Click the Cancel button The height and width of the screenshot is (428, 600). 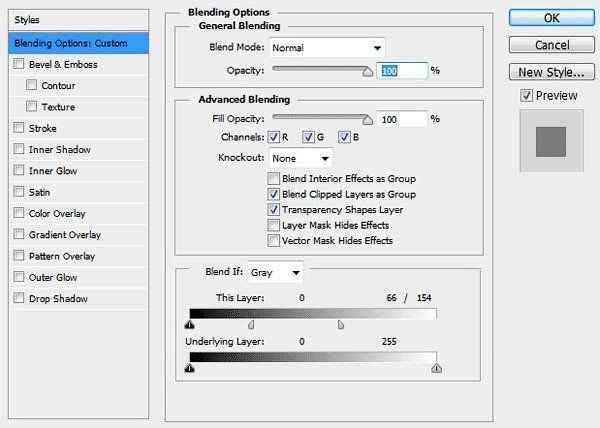[552, 45]
